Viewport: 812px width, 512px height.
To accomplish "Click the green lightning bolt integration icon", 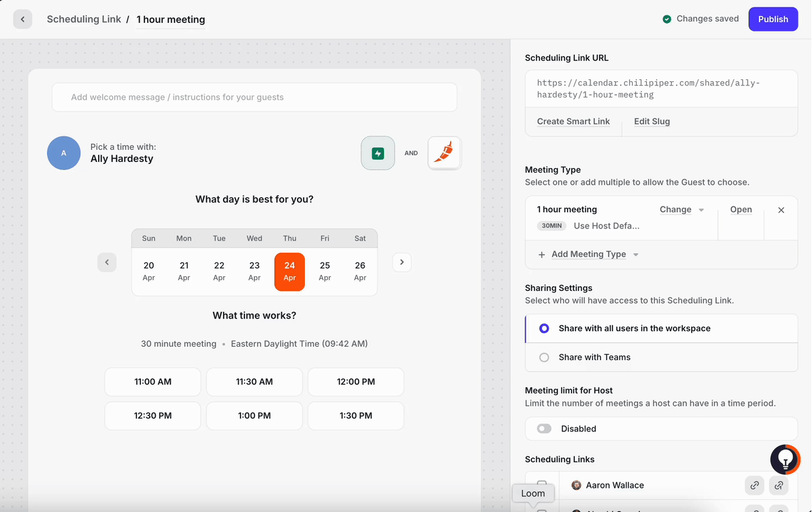I will (x=377, y=153).
